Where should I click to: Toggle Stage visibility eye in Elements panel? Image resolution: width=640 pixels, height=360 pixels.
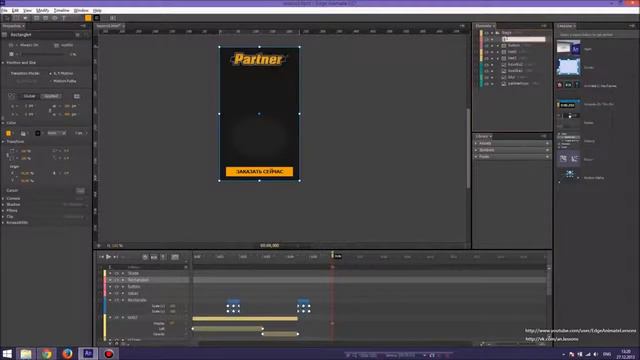(486, 33)
